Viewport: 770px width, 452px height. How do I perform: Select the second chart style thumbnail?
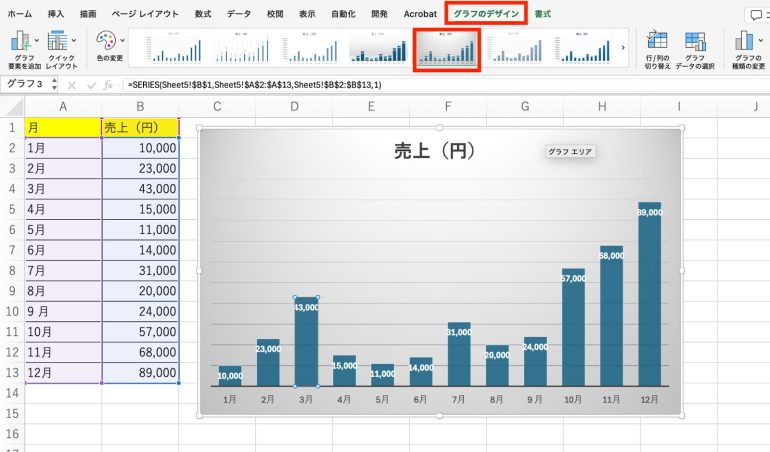point(242,48)
